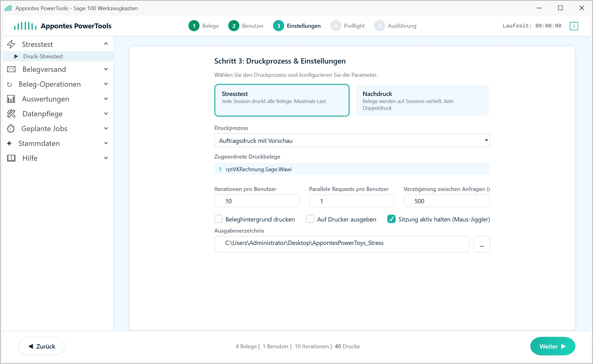
Task: Enable Beleghintergrund drucken checkbox
Action: (219, 219)
